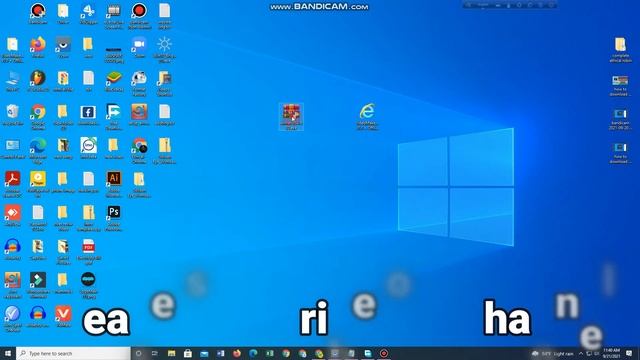Select the Adobe Illustrator shortcut
This screenshot has height=360, width=640.
[x=114, y=184]
